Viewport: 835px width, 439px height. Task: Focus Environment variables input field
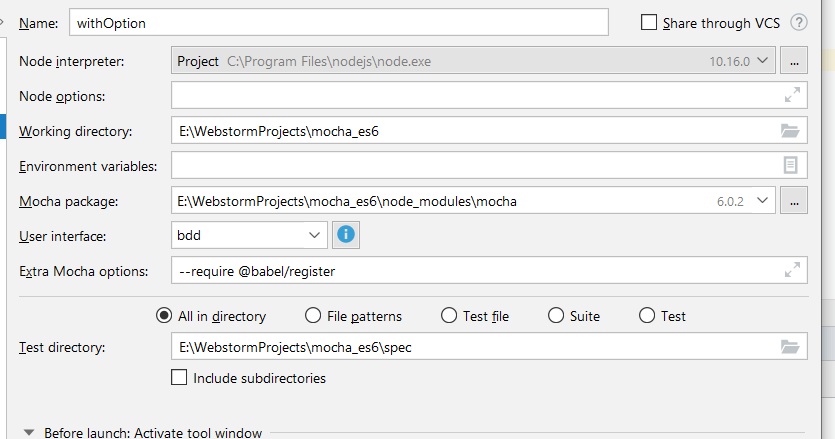(489, 165)
